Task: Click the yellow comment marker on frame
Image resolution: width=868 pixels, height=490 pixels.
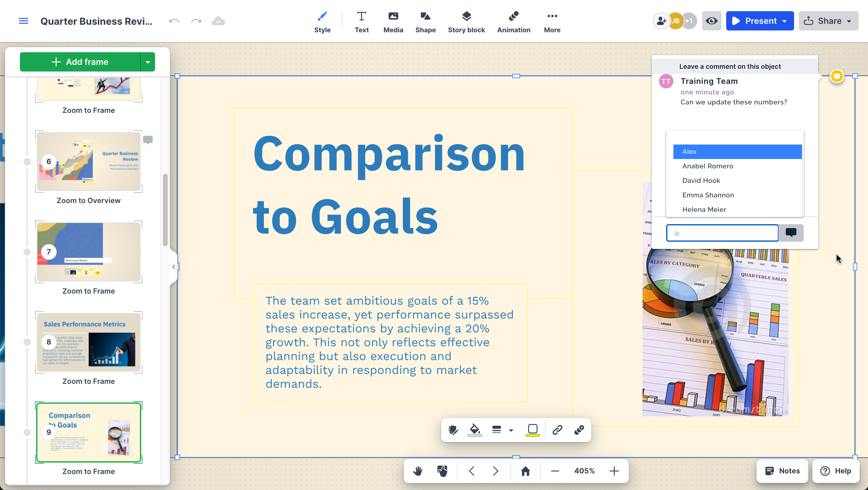Action: click(837, 76)
